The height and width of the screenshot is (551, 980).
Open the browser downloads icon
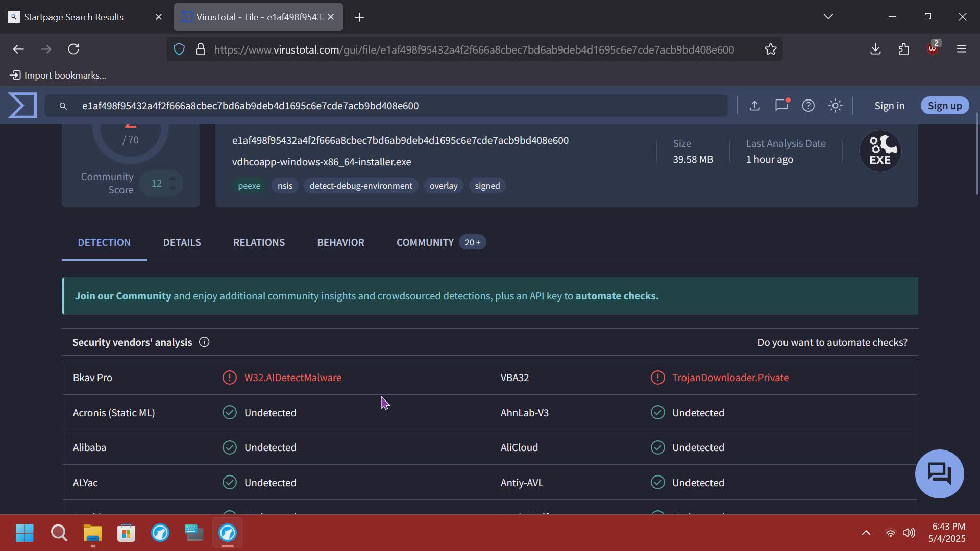coord(875,49)
